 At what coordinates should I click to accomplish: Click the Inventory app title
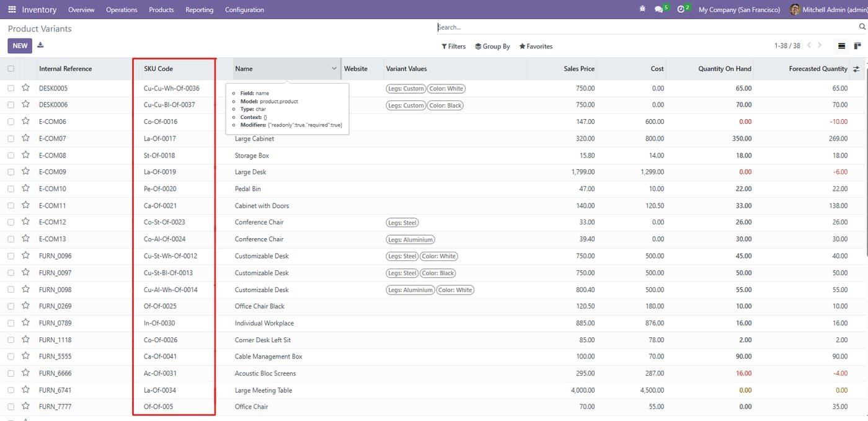tap(39, 9)
